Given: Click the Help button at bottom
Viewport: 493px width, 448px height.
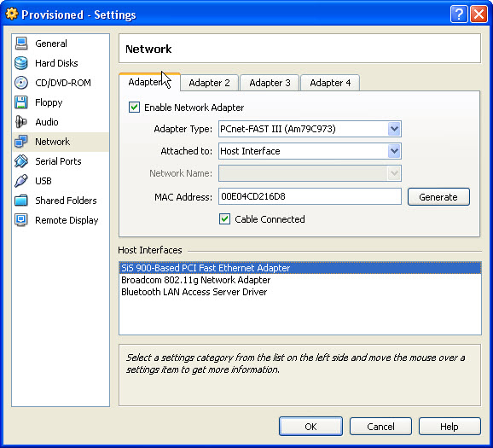Looking at the screenshot, I should click(449, 427).
